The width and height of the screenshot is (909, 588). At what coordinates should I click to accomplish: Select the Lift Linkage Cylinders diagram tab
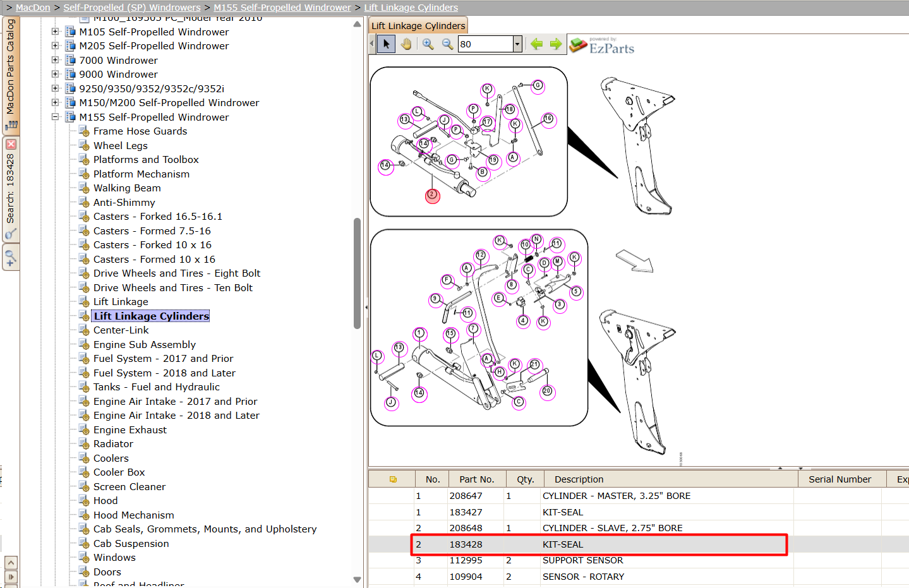[418, 26]
